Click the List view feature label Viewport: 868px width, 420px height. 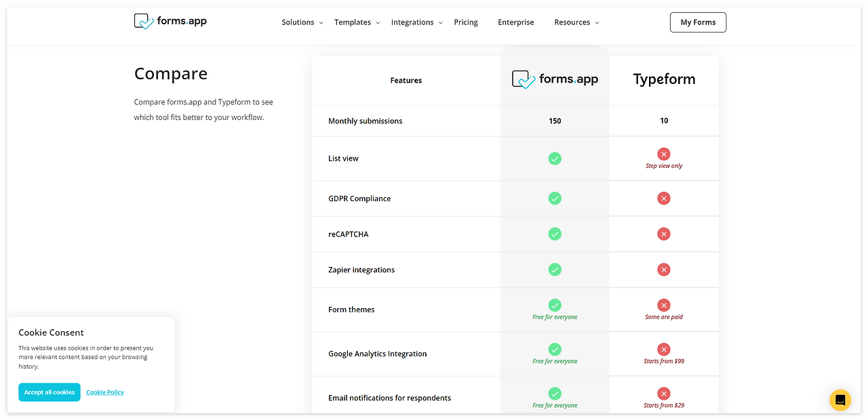click(x=344, y=159)
